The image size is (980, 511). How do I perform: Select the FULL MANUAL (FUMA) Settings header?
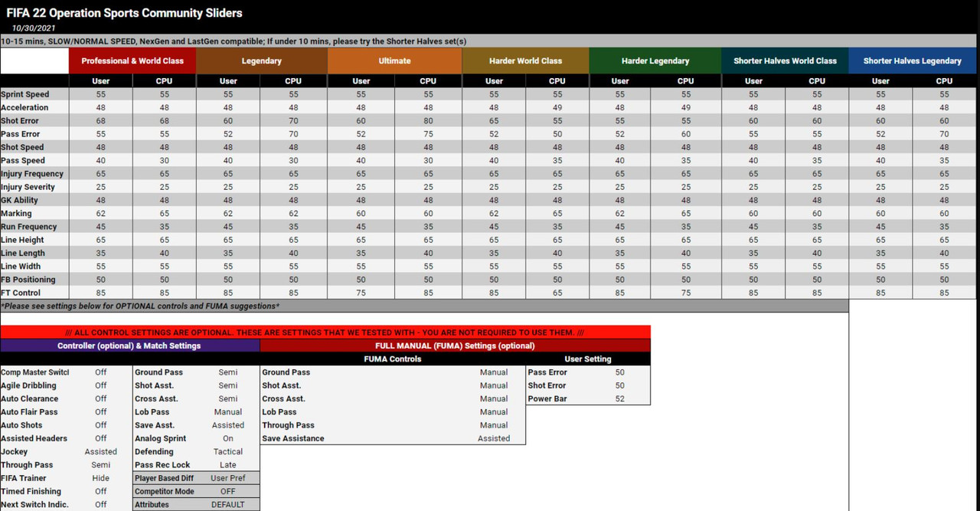point(455,346)
